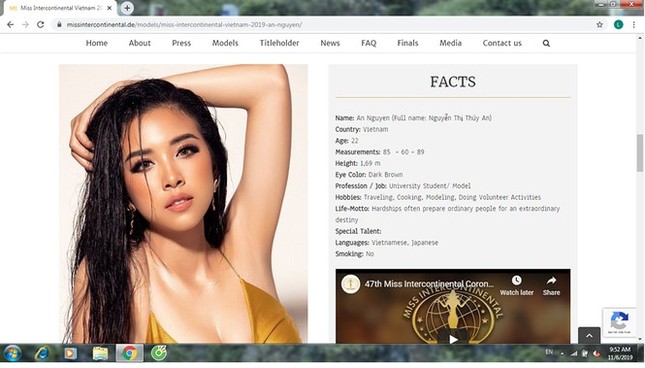Viewport: 645px width, 368px height.
Task: Go to Contact us page
Action: (502, 43)
